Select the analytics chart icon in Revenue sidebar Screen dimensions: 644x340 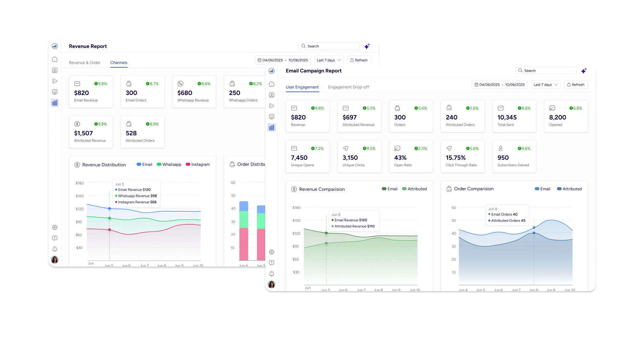click(x=55, y=103)
